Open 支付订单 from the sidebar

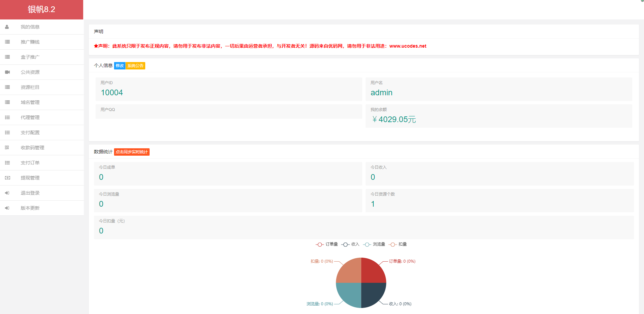coord(30,163)
